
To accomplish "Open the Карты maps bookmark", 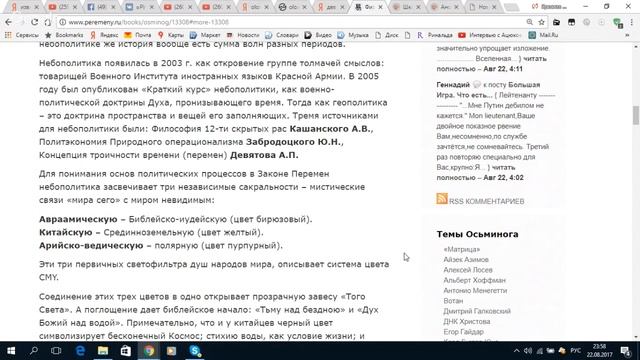I will [171, 35].
